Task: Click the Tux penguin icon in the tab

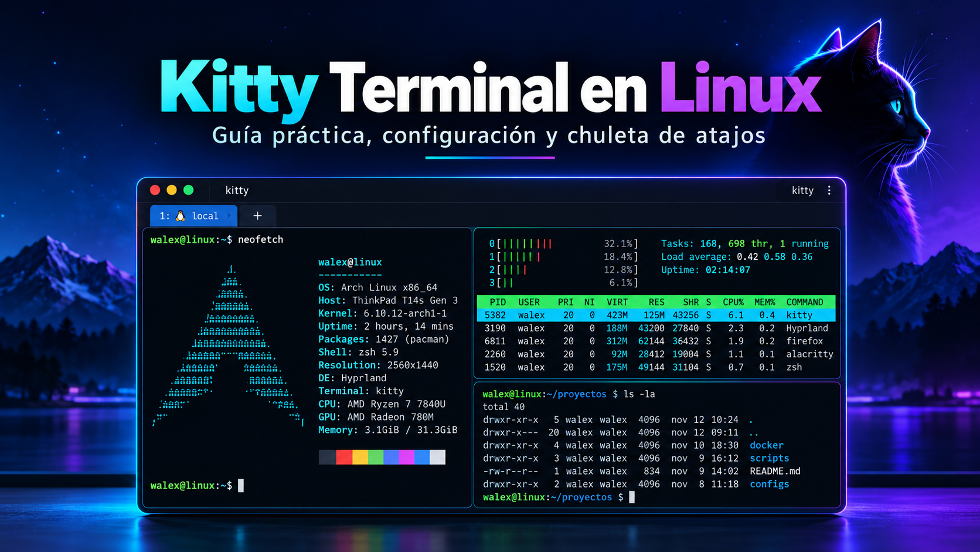Action: (x=181, y=216)
